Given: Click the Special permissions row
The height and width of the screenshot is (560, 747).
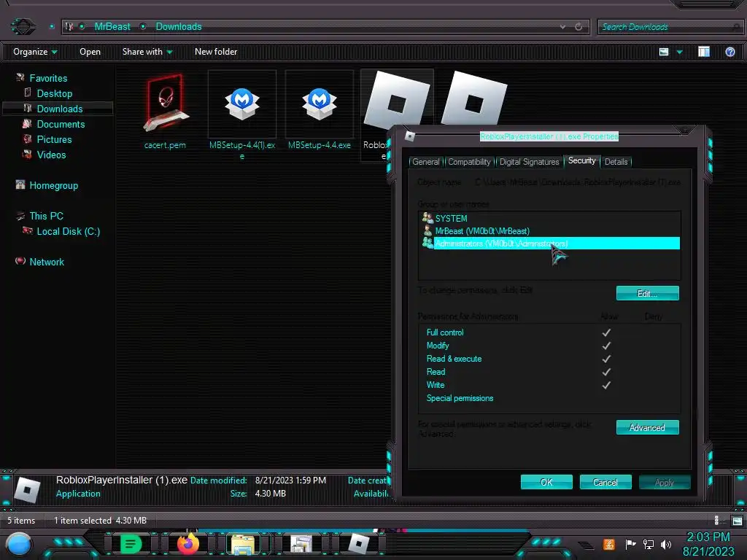Looking at the screenshot, I should tap(549, 398).
